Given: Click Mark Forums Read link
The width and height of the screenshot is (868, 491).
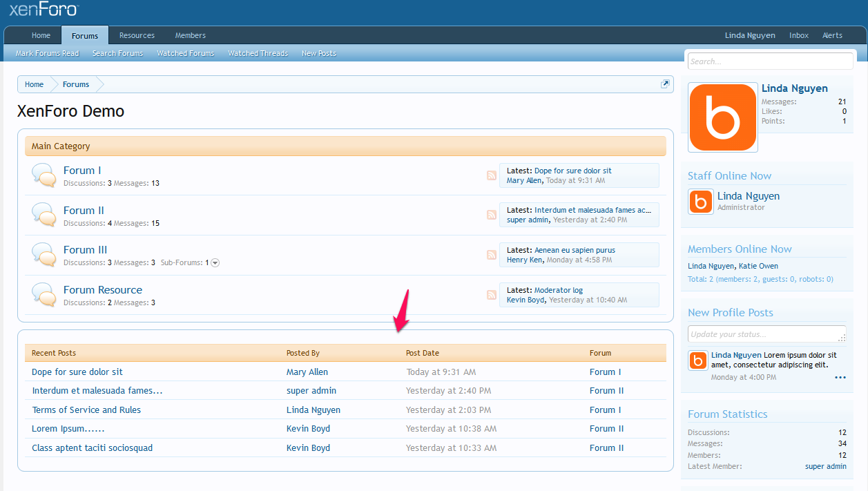Looking at the screenshot, I should (48, 53).
